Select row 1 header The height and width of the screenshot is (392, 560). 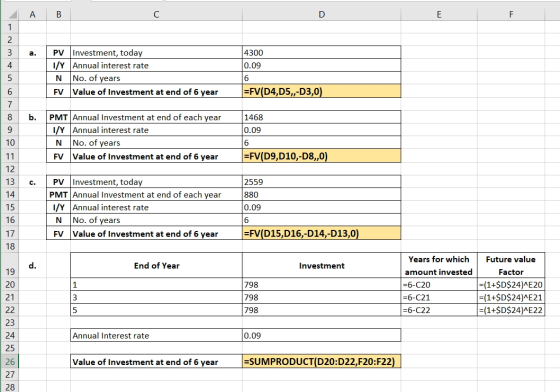click(x=10, y=27)
